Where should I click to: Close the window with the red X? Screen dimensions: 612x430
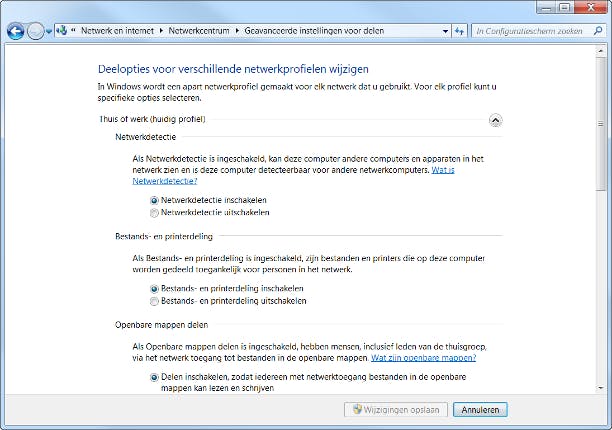pos(591,7)
